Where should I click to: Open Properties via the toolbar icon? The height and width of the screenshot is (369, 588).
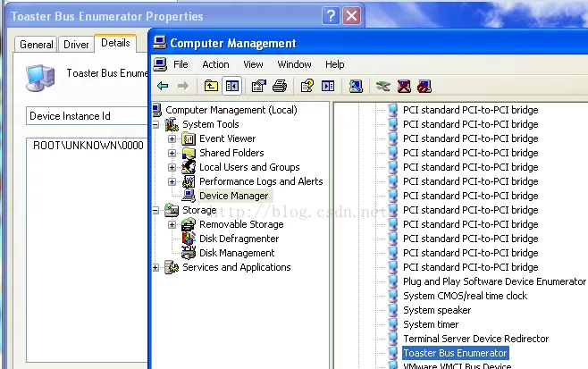[x=259, y=87]
